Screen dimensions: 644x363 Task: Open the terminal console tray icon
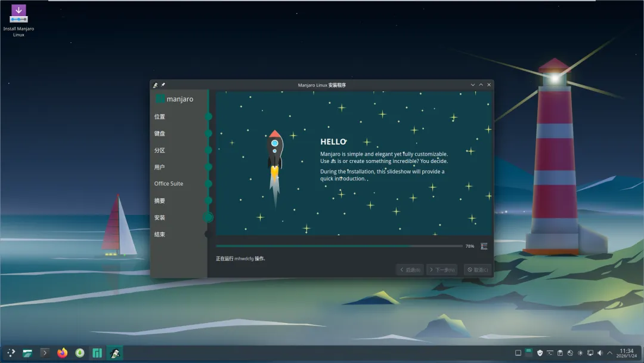(550, 353)
